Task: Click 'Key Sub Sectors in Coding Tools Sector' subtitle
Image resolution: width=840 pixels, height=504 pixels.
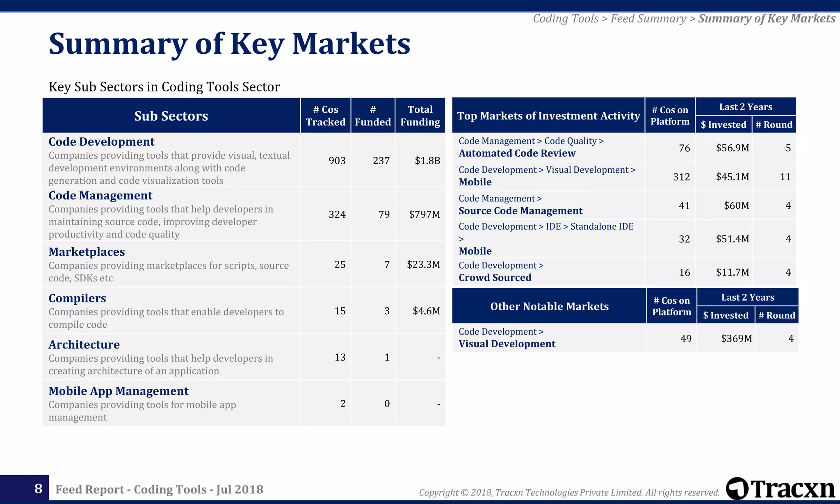Action: 164,87
